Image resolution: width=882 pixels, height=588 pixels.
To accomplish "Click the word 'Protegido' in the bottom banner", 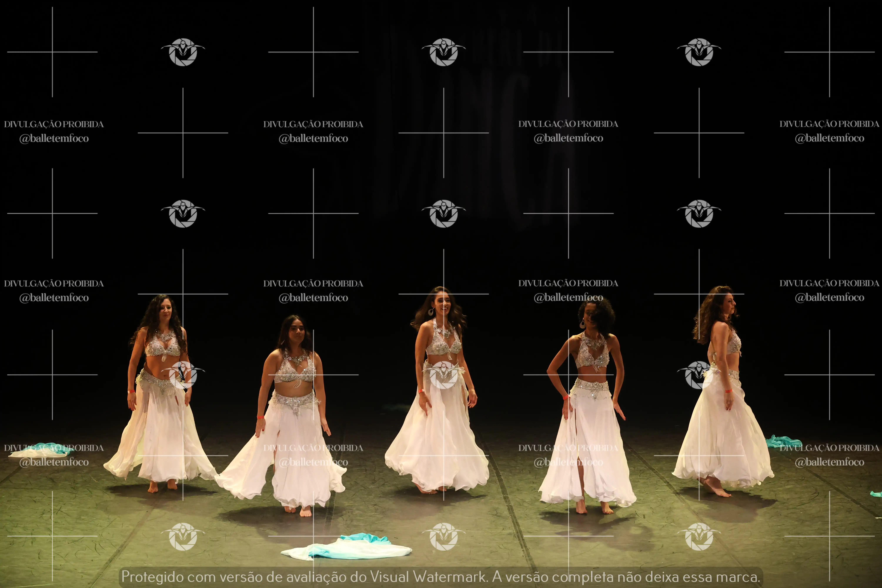I will click(152, 576).
